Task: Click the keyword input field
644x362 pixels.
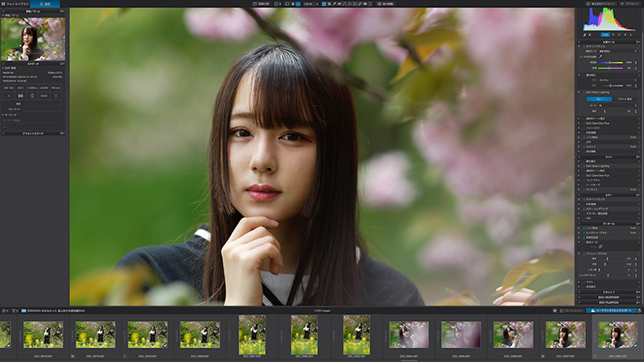Action: pyautogui.click(x=32, y=120)
